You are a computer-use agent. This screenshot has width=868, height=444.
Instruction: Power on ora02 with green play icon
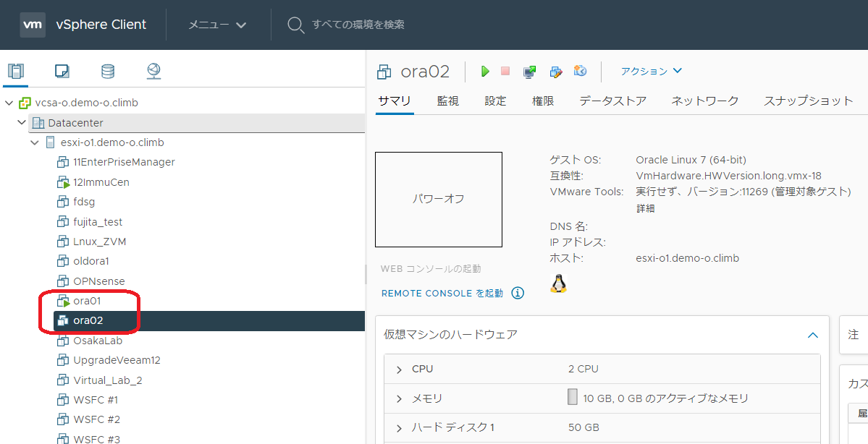[x=486, y=72]
